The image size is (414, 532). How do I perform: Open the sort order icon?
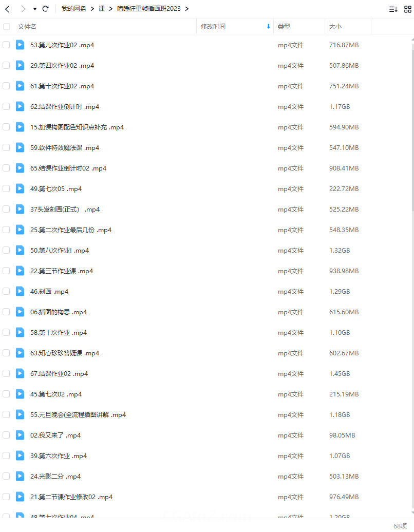click(x=393, y=9)
